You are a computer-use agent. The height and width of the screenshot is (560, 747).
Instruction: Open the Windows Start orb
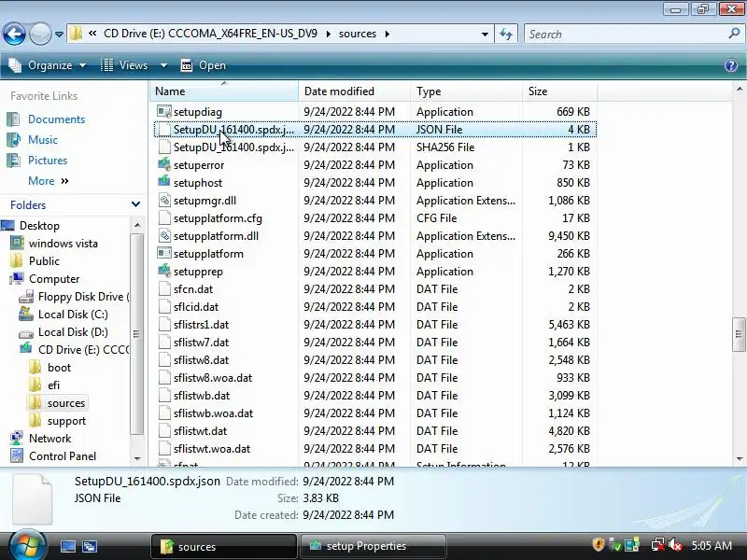point(26,544)
